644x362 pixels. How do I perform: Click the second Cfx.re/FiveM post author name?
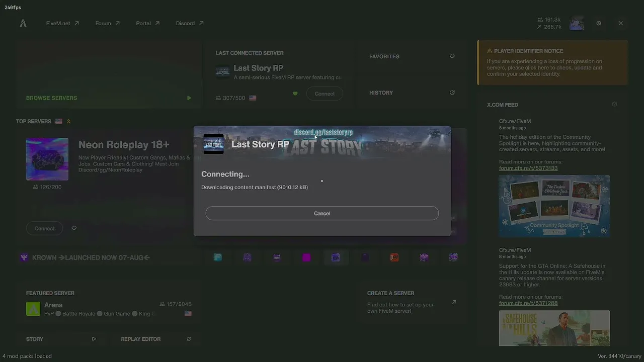515,250
